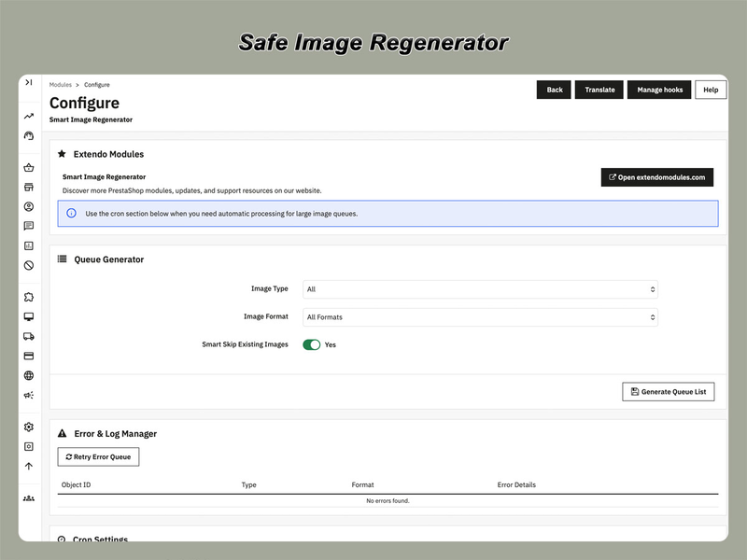Click Generate Queue List button
The width and height of the screenshot is (747, 560).
[x=668, y=391]
